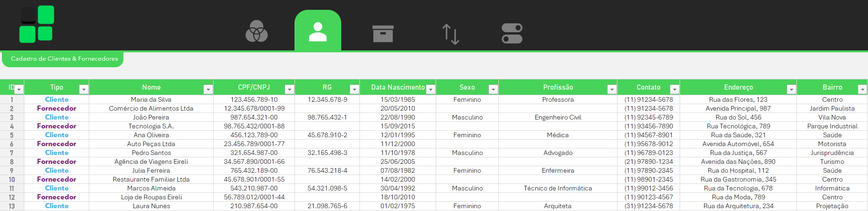Open the toggle switches settings icon
This screenshot has height=211, width=868.
(512, 34)
